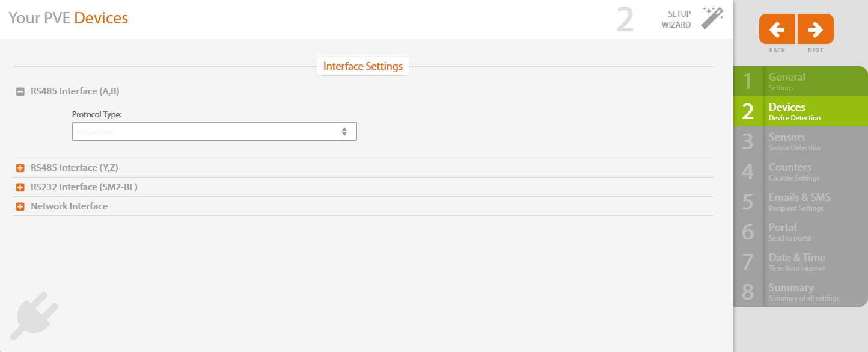Expand Network Interface plus icon
Viewport: 868px width, 352px height.
click(20, 206)
